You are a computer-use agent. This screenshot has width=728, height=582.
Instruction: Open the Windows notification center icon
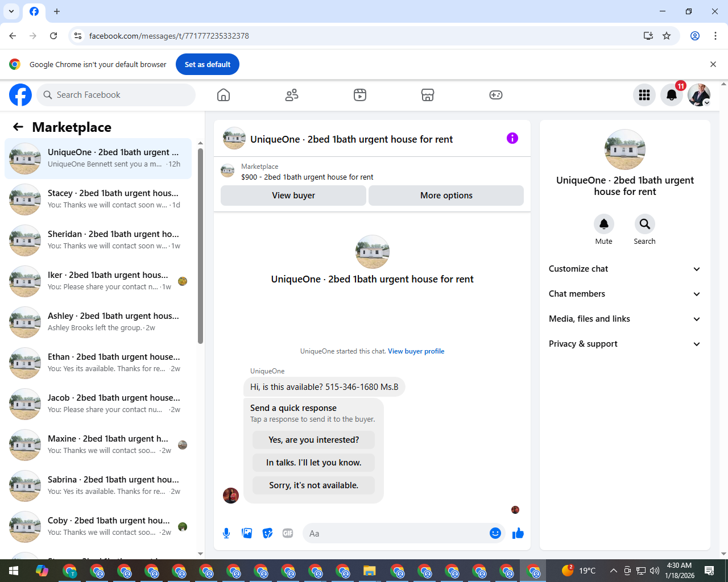pyautogui.click(x=709, y=571)
